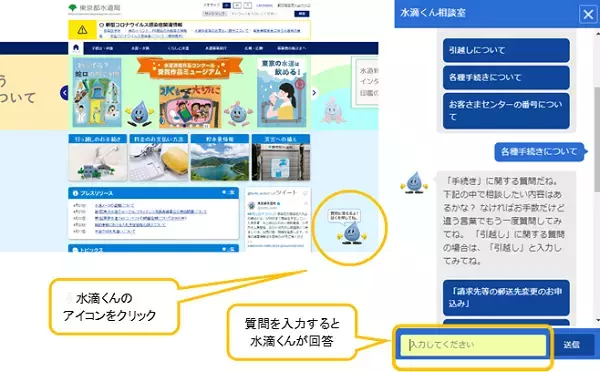Click the chat message input field
The image size is (600, 372).
473,345
